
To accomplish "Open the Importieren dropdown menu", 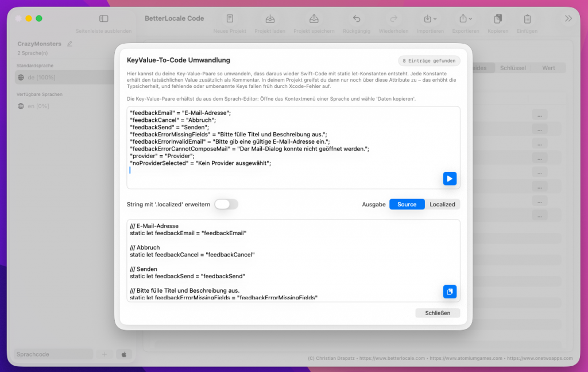I will click(430, 19).
